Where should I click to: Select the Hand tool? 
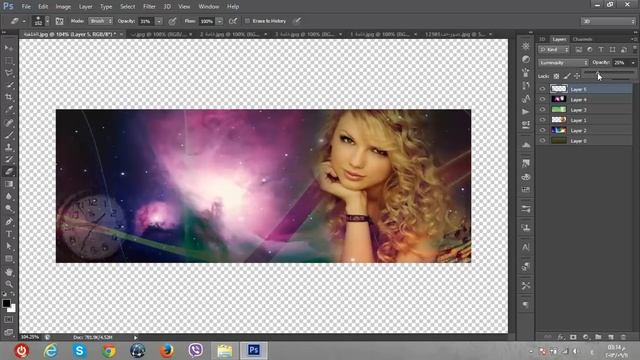pos(9,272)
